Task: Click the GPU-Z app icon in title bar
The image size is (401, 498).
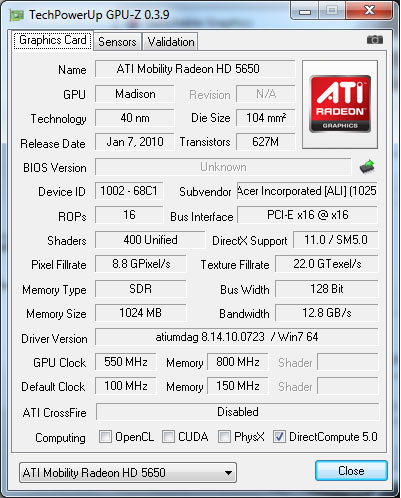Action: tap(17, 15)
